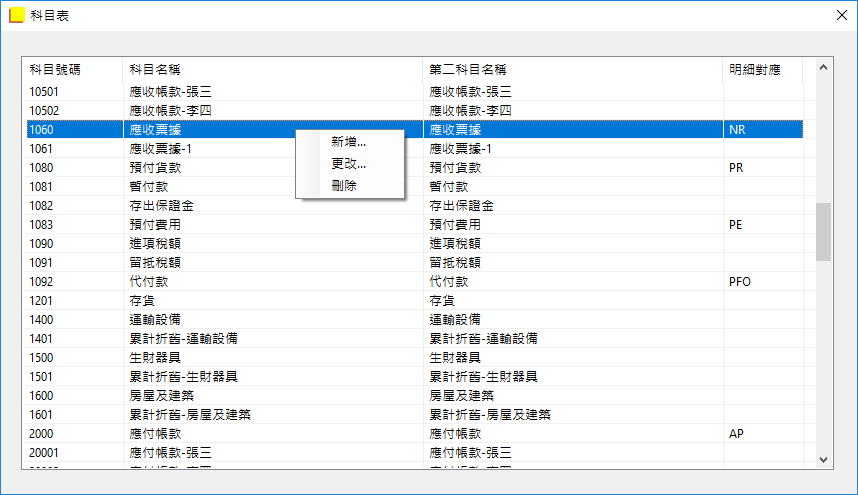Click 刪除 in the context menu

[x=344, y=186]
